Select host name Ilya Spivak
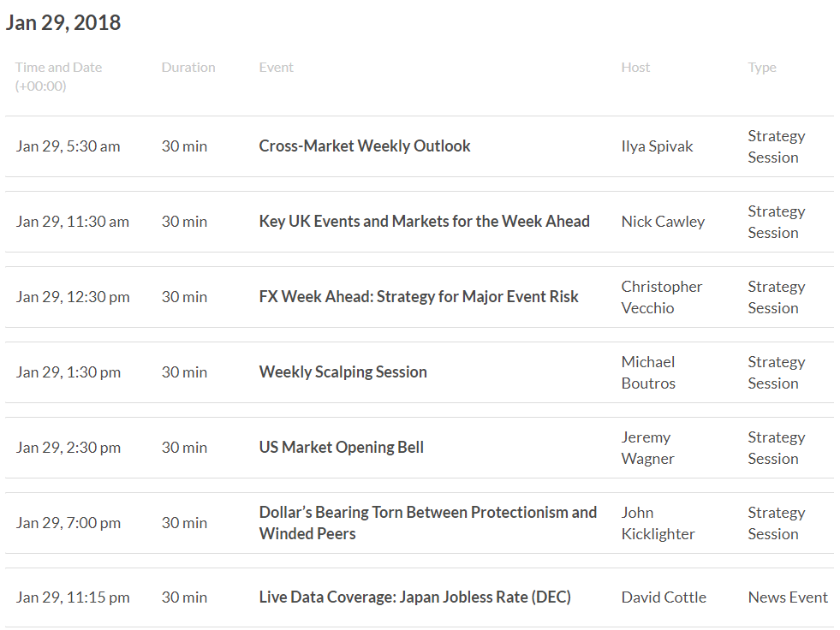 (657, 146)
